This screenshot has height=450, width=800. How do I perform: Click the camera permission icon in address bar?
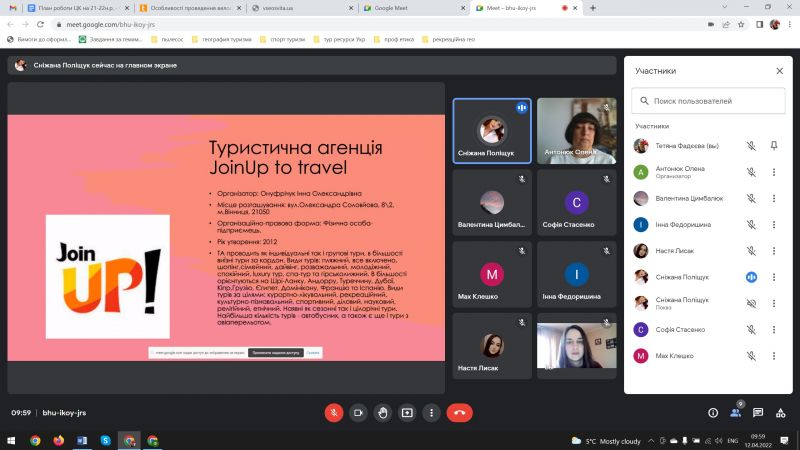coord(711,24)
